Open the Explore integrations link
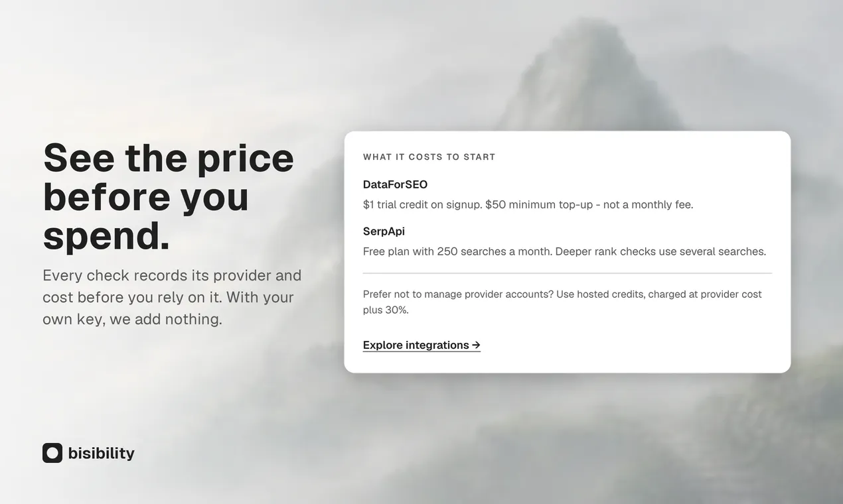The width and height of the screenshot is (843, 504). pos(421,345)
